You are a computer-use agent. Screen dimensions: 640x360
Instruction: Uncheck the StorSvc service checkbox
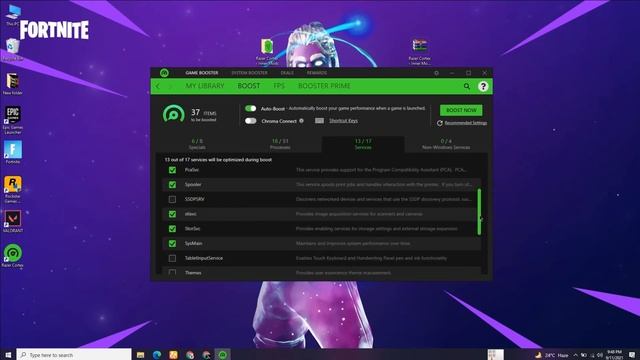pyautogui.click(x=172, y=229)
